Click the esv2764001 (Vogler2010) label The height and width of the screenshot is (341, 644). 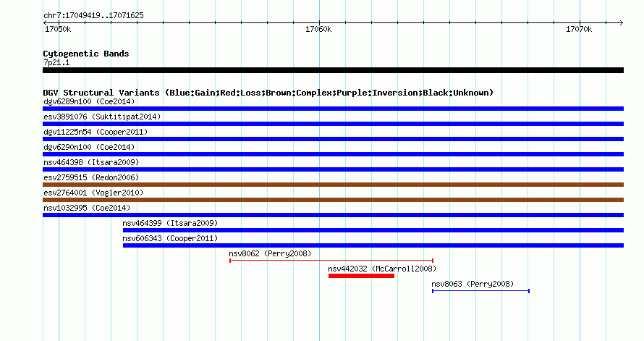93,193
